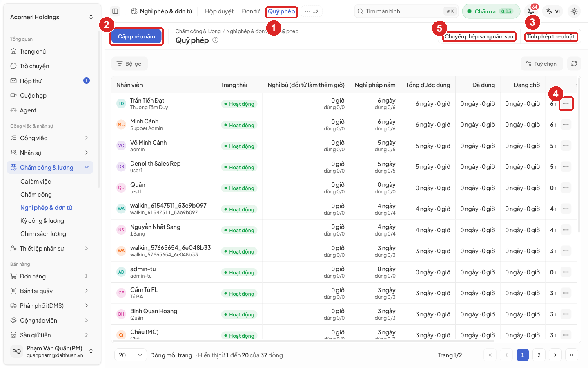Click Chuyển phép sang năm sau button
Image resolution: width=588 pixels, height=368 pixels.
click(479, 36)
